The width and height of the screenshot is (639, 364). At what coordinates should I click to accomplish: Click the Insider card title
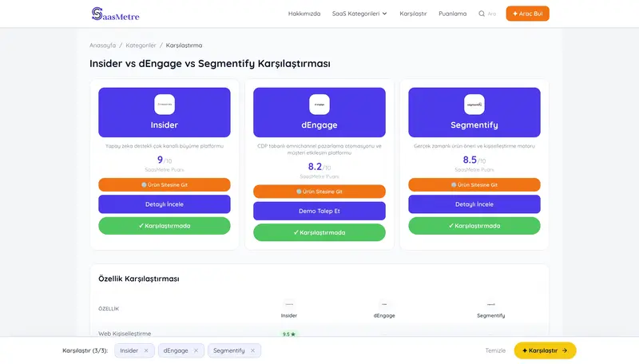[165, 125]
